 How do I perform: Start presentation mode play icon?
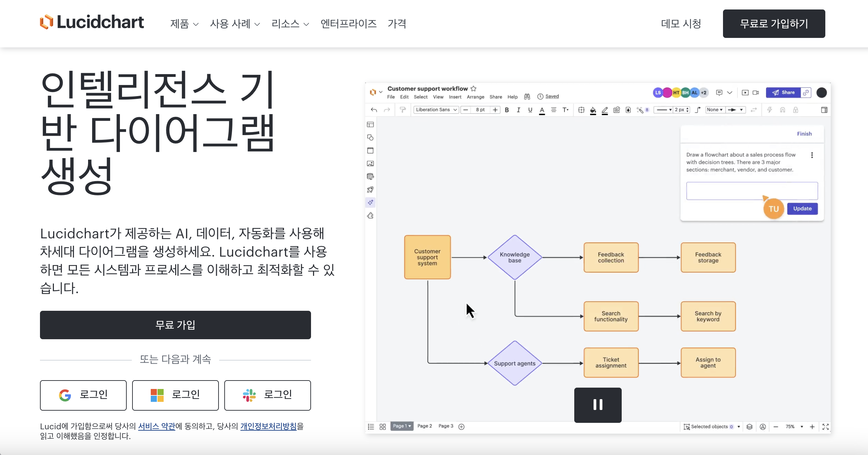click(x=745, y=92)
